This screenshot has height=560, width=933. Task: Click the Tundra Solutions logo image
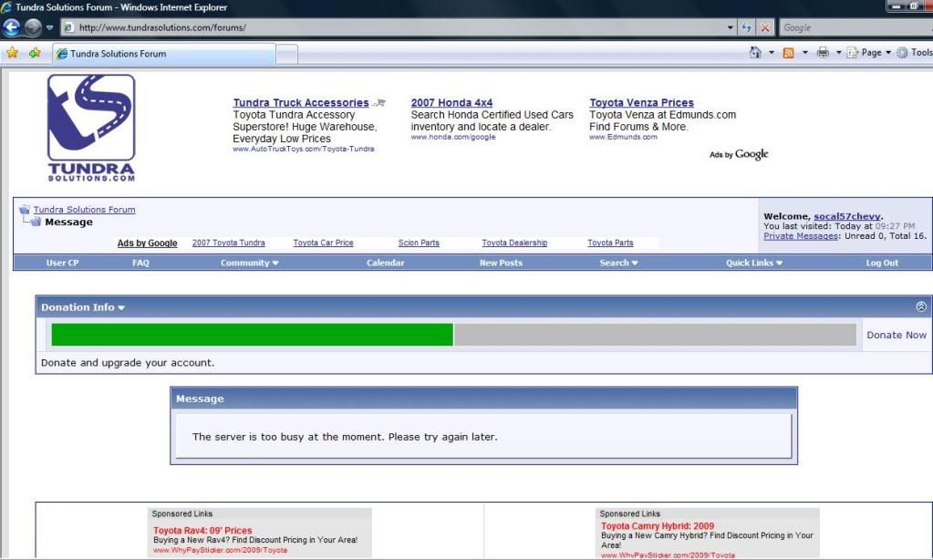click(x=91, y=128)
